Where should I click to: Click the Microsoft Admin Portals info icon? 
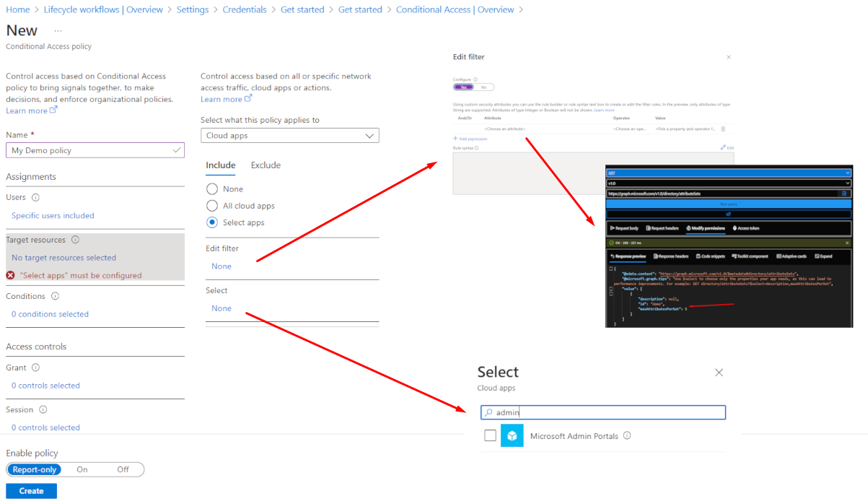click(627, 435)
